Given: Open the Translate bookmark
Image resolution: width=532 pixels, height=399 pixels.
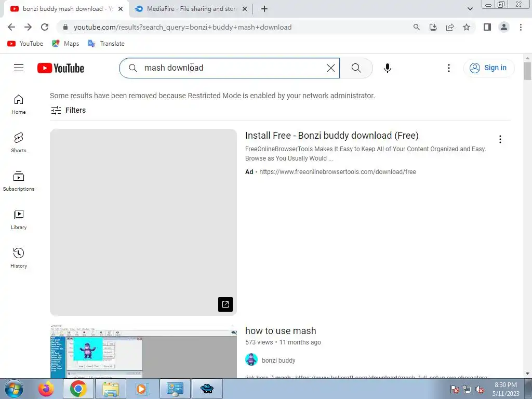Looking at the screenshot, I should (x=106, y=44).
